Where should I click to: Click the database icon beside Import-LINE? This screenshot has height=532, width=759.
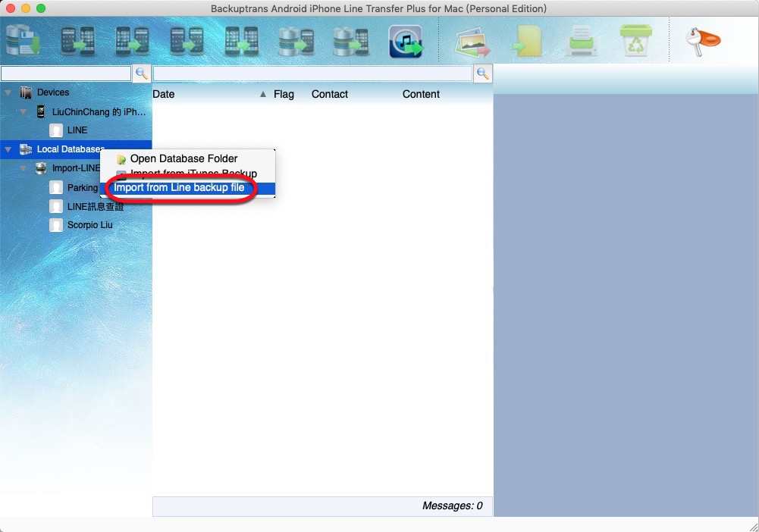[41, 168]
